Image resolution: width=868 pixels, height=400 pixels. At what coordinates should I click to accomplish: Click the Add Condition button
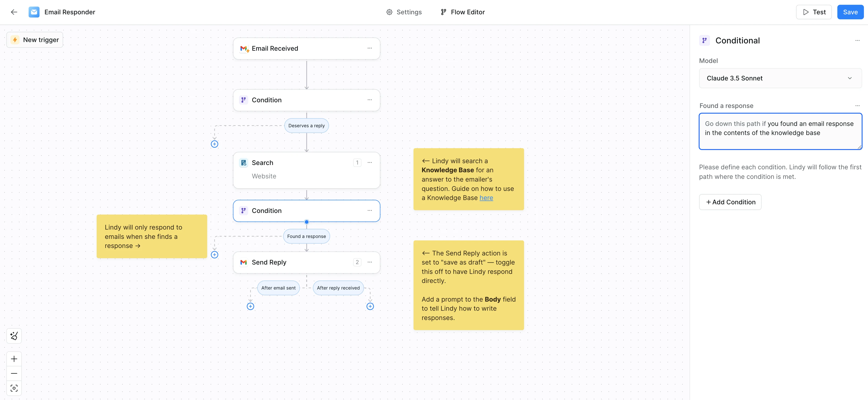tap(730, 202)
